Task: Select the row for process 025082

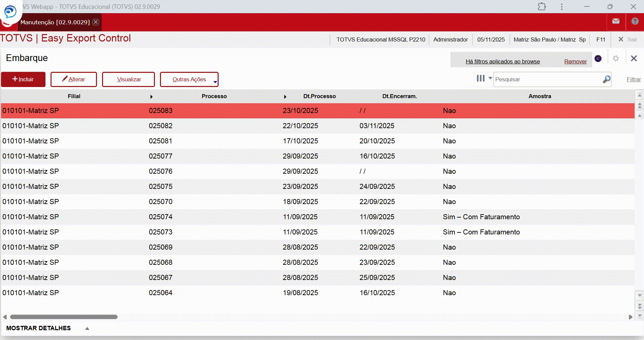Action: (x=318, y=126)
